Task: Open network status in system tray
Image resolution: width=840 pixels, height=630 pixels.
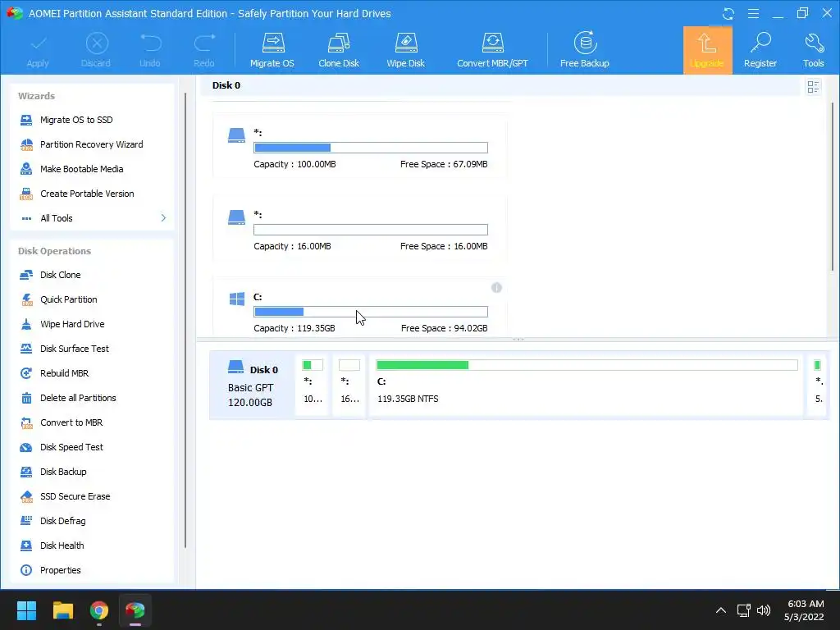Action: tap(743, 610)
